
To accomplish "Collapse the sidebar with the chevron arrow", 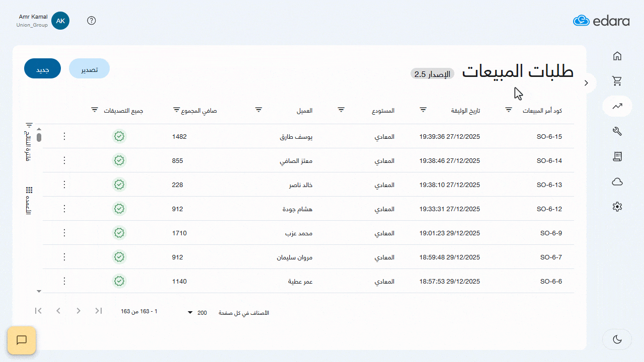I will coord(586,83).
